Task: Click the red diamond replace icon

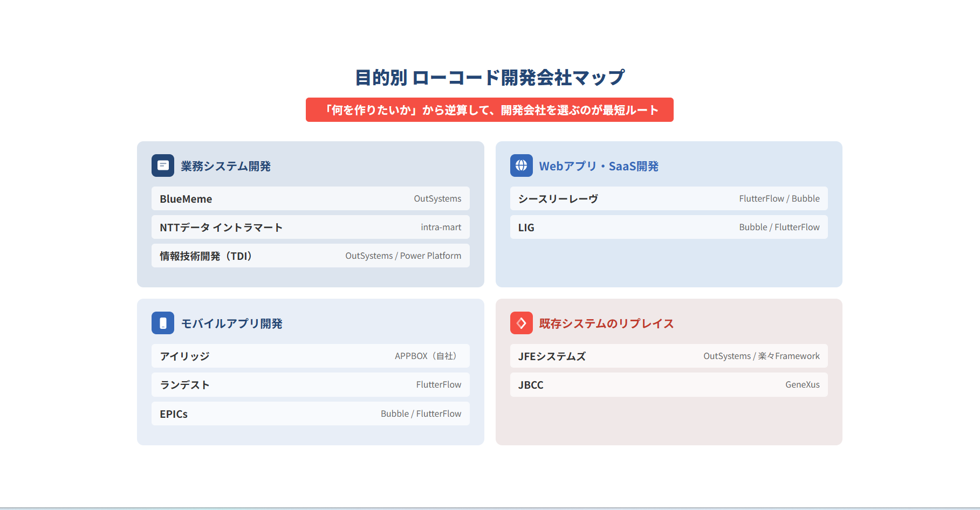Action: click(521, 323)
